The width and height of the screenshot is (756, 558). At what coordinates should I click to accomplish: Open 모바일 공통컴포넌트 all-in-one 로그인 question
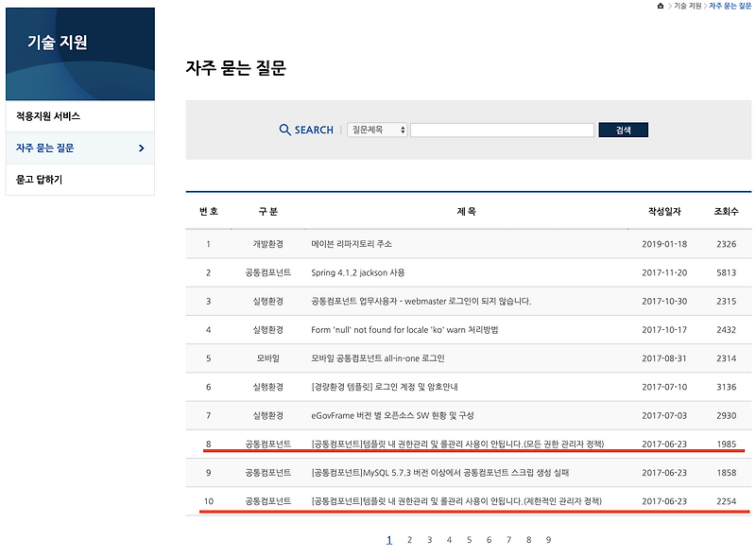click(377, 358)
